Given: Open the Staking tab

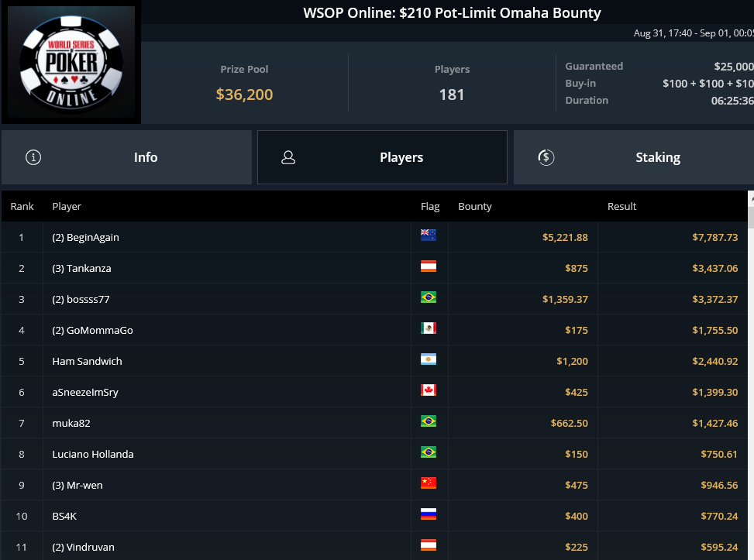Looking at the screenshot, I should pos(634,157).
